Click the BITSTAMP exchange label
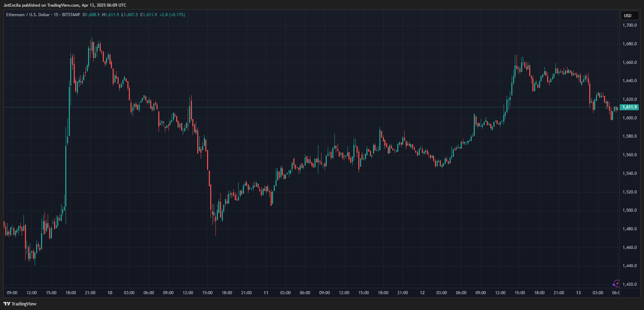This screenshot has height=310, width=644. tap(71, 15)
